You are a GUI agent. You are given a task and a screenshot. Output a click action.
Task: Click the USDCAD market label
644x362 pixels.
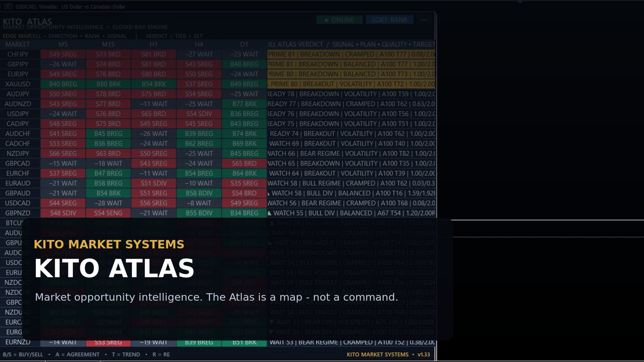tap(18, 203)
